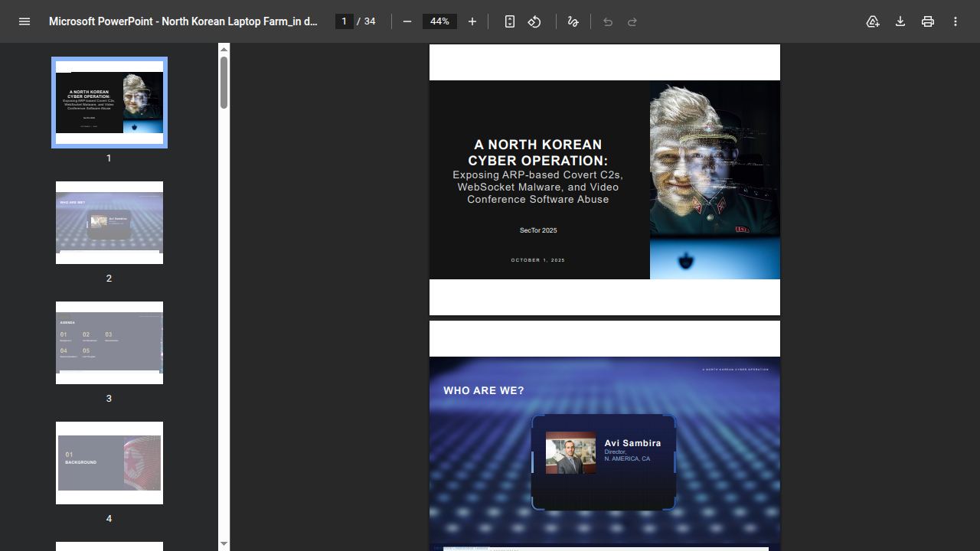Click the '2' label under the second thumbnail
The height and width of the screenshot is (551, 980).
[109, 279]
